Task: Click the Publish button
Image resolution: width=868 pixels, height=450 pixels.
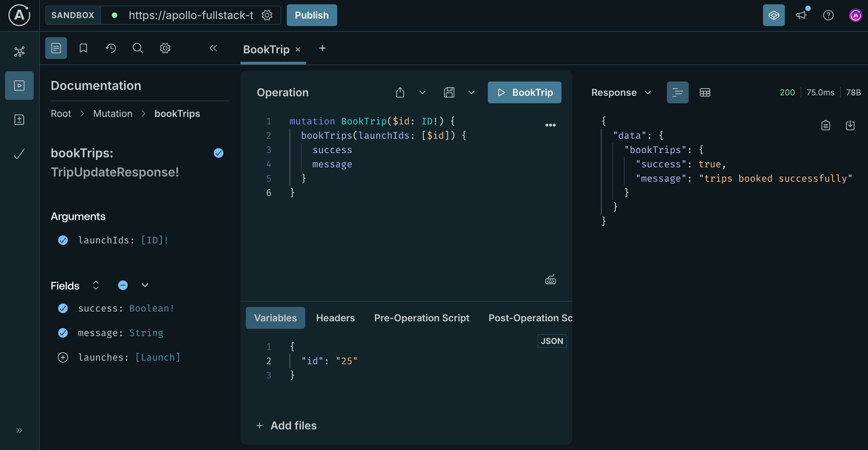Action: 311,15
